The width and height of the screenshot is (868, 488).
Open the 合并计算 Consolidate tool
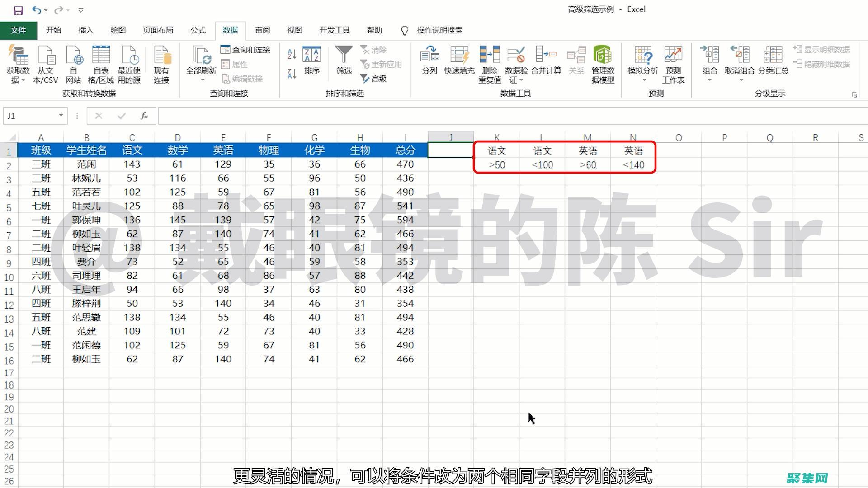coord(547,63)
